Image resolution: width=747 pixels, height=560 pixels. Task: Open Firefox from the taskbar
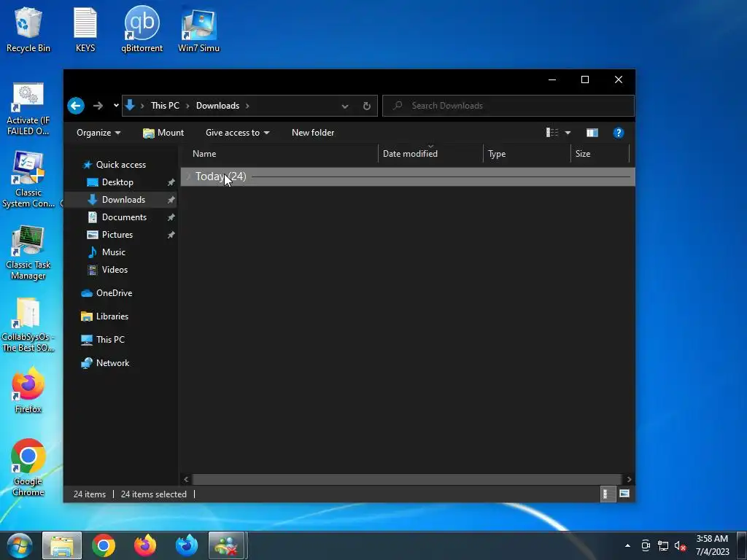click(x=145, y=545)
